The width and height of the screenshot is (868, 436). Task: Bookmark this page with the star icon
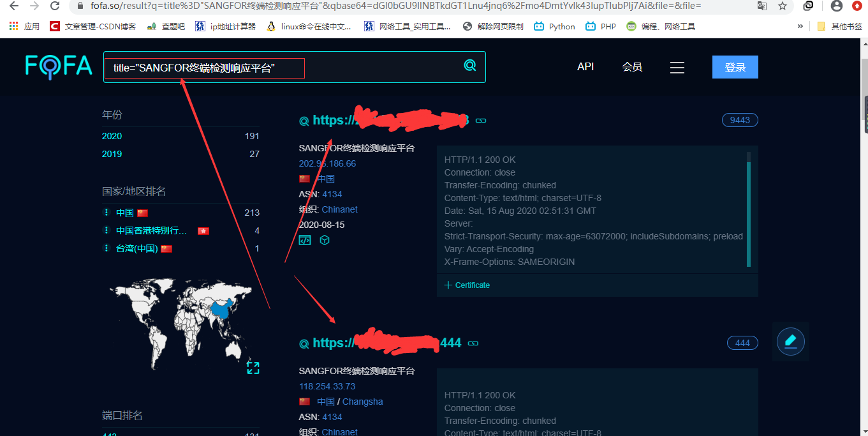(x=783, y=6)
